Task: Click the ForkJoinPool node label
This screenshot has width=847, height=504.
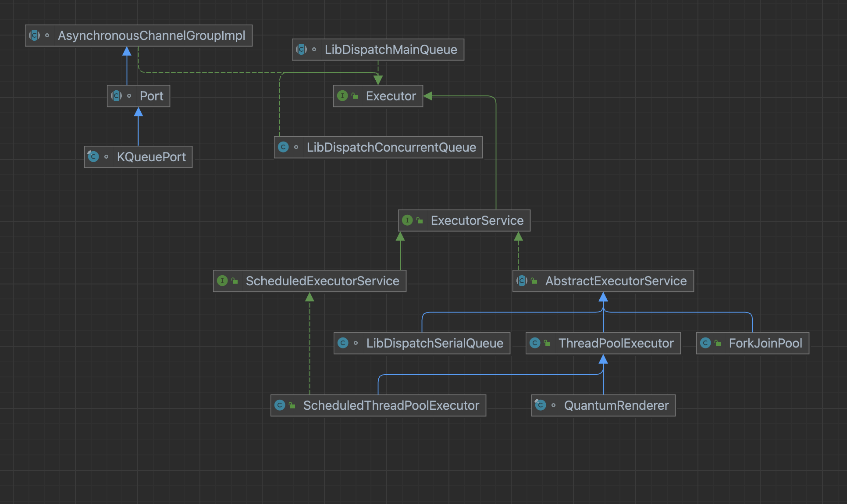Action: point(765,343)
